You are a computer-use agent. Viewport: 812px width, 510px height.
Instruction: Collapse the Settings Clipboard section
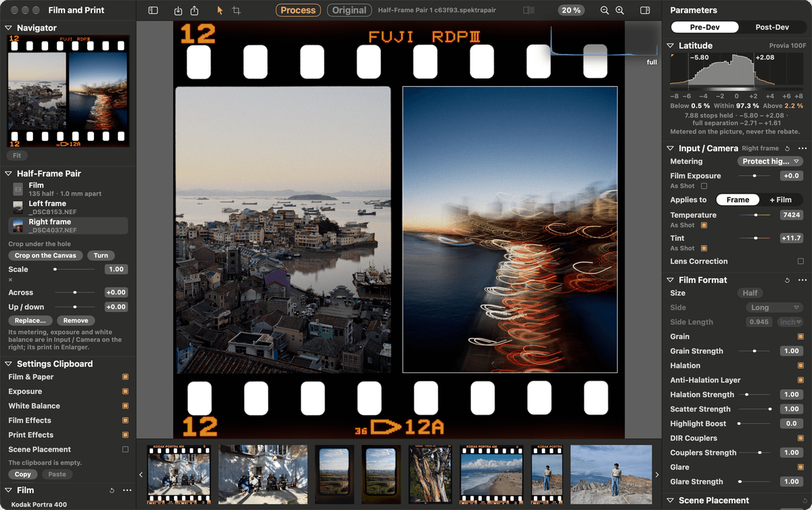9,364
